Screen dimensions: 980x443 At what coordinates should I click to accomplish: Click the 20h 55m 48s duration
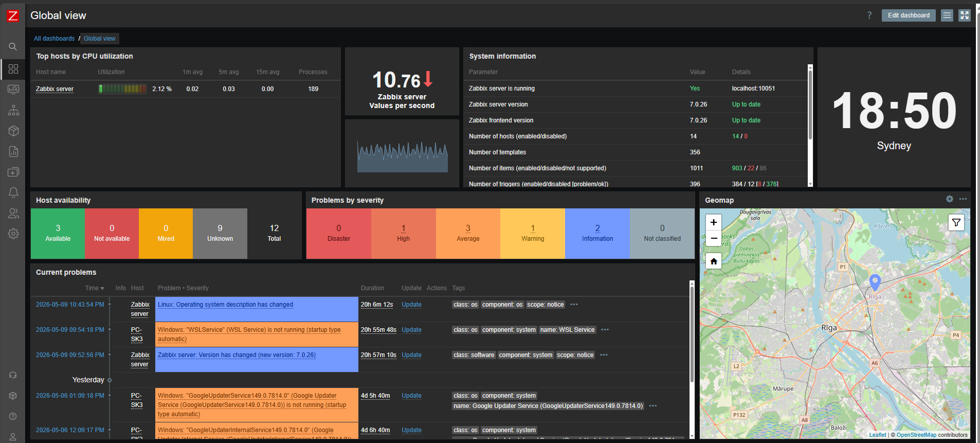click(378, 330)
